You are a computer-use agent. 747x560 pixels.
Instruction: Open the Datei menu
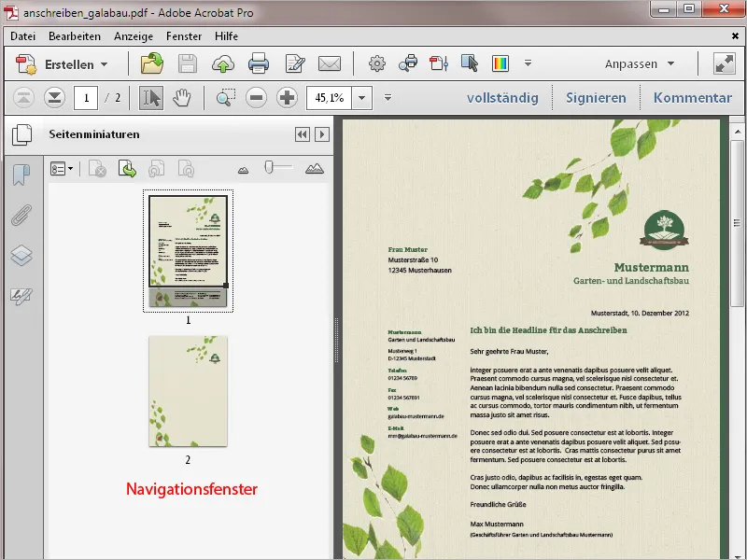tap(22, 36)
